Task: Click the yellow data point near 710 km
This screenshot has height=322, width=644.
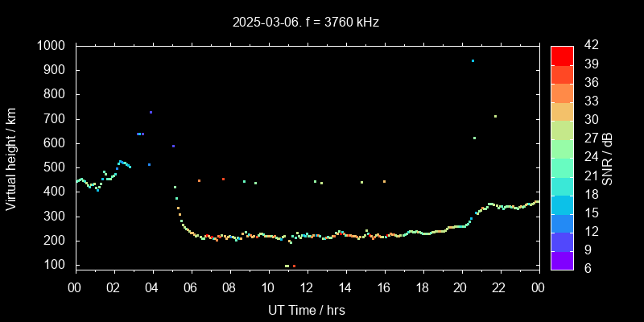Action: tap(495, 117)
